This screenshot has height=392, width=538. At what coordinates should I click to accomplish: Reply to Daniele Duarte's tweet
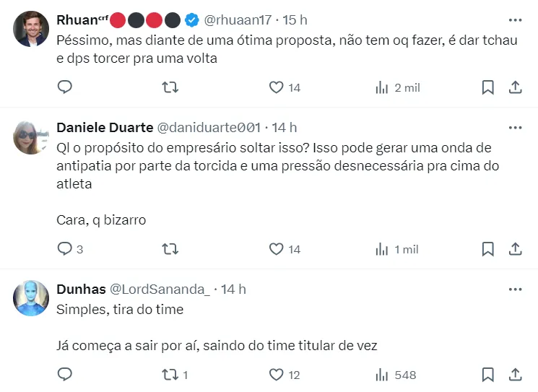click(65, 249)
